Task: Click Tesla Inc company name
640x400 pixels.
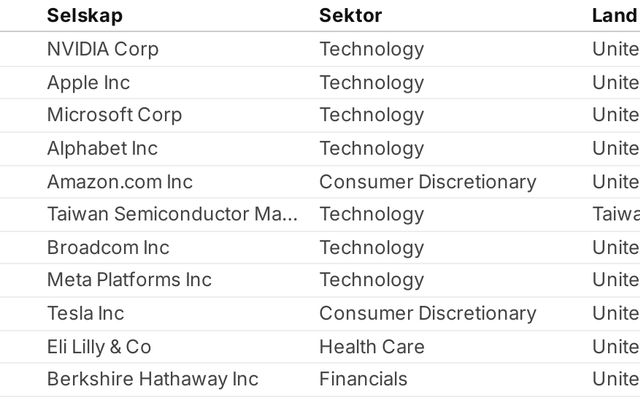Action: [85, 313]
